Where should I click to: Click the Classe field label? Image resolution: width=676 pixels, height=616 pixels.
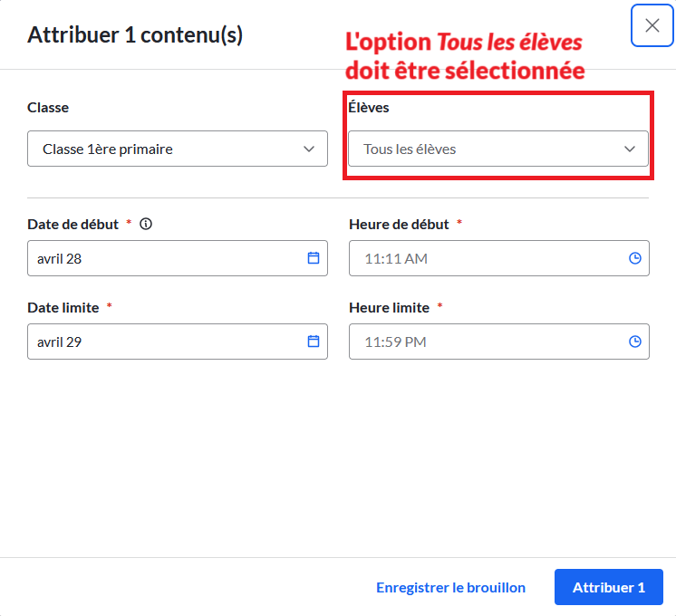(48, 107)
